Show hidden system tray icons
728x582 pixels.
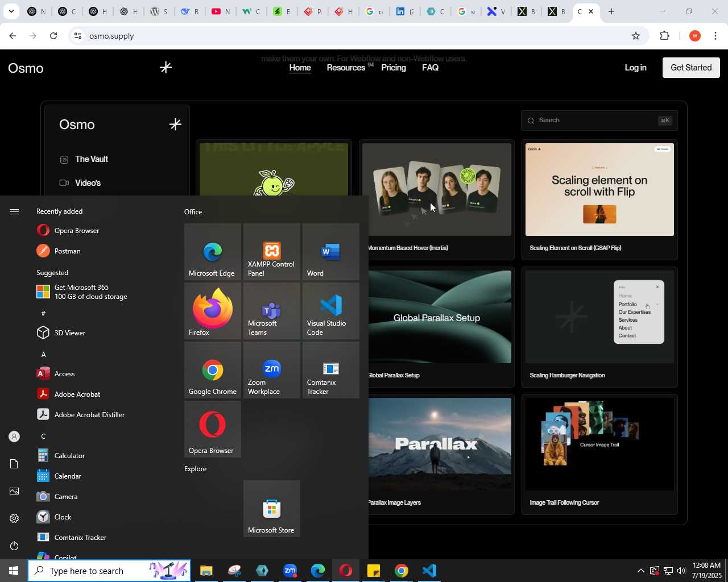pyautogui.click(x=640, y=571)
